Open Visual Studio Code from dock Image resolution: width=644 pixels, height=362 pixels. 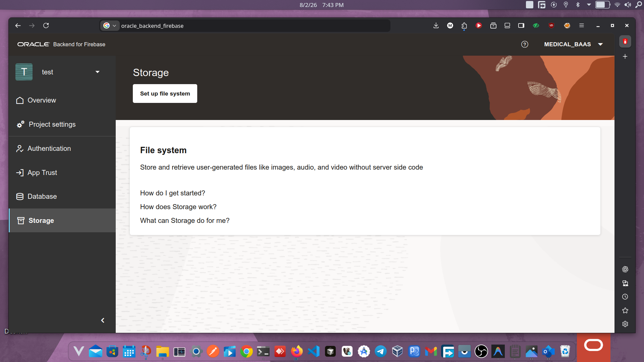pyautogui.click(x=314, y=352)
